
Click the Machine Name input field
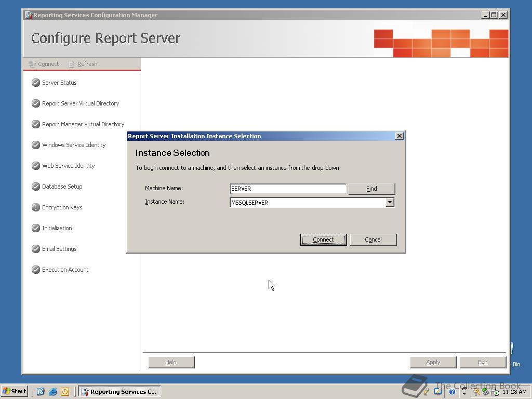[x=288, y=189]
